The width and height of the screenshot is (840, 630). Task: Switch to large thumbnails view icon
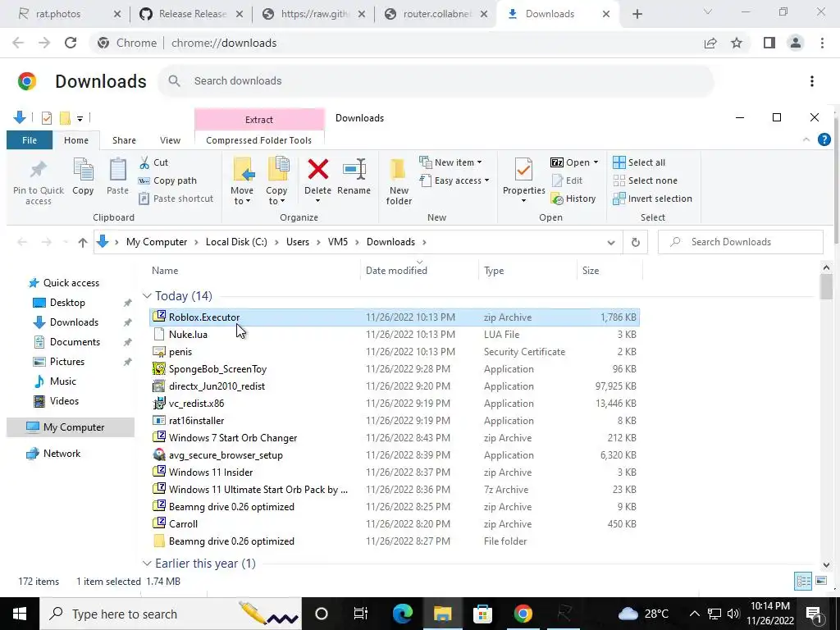(x=821, y=581)
